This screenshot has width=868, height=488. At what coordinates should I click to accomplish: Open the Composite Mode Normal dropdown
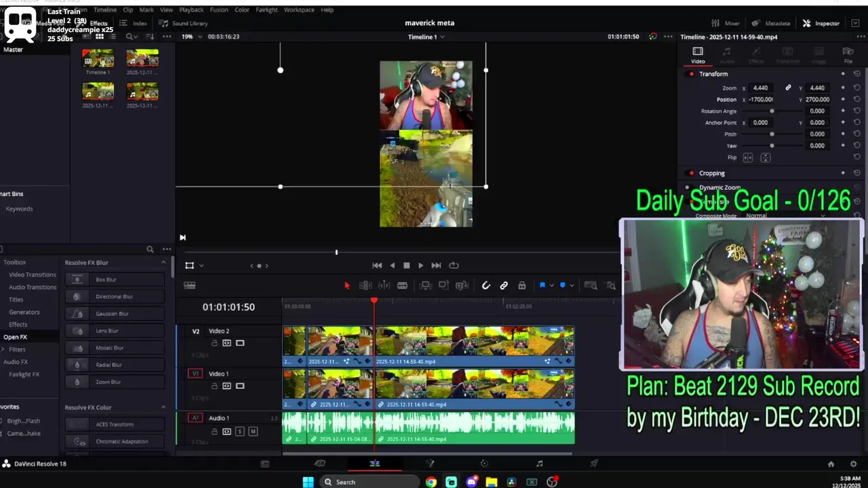(785, 216)
